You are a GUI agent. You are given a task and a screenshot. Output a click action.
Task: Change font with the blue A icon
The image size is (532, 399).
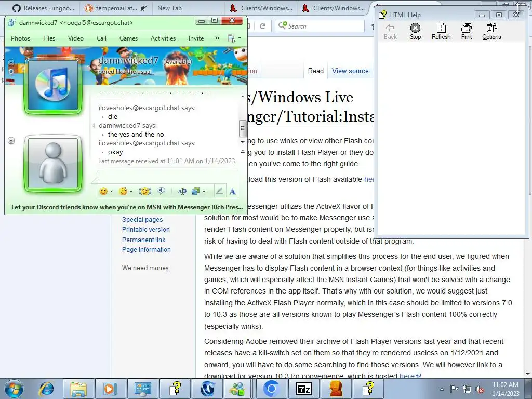click(x=232, y=192)
